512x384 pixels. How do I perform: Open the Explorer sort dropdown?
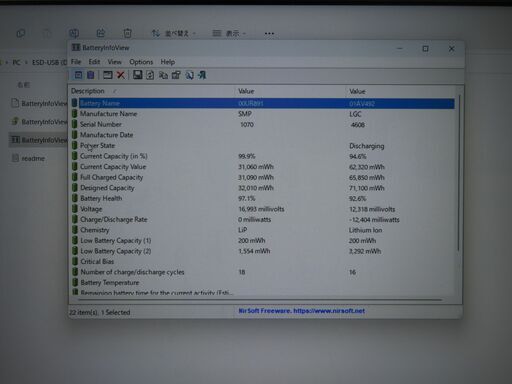(x=174, y=33)
